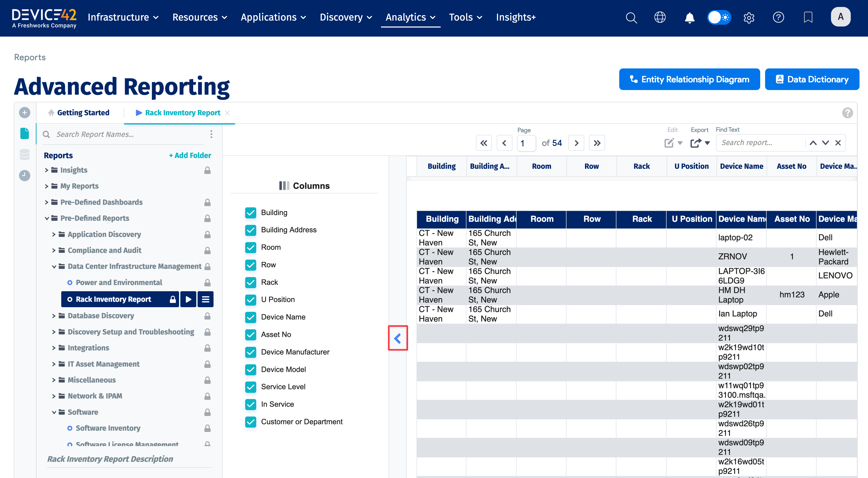Expand the Application Discovery folder
This screenshot has height=478, width=868.
tap(54, 234)
